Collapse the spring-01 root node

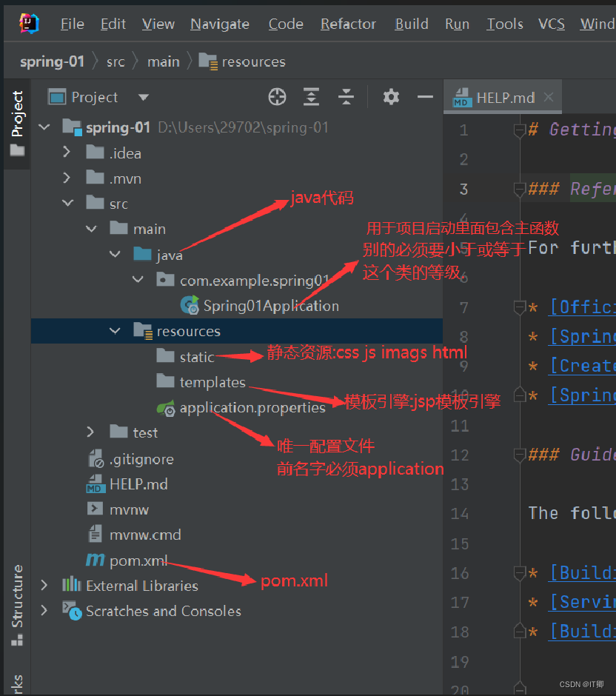pyautogui.click(x=44, y=127)
